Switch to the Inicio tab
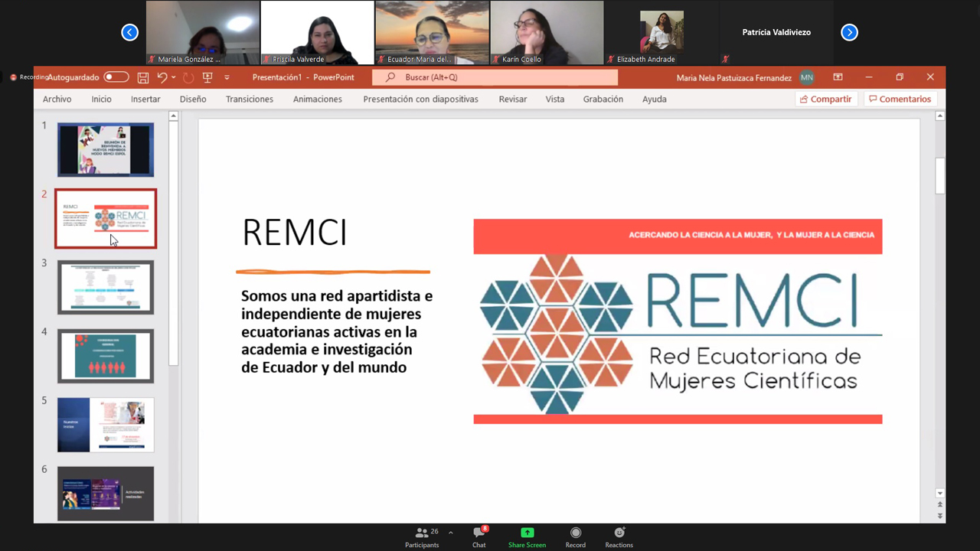This screenshot has height=551, width=980. click(x=101, y=99)
